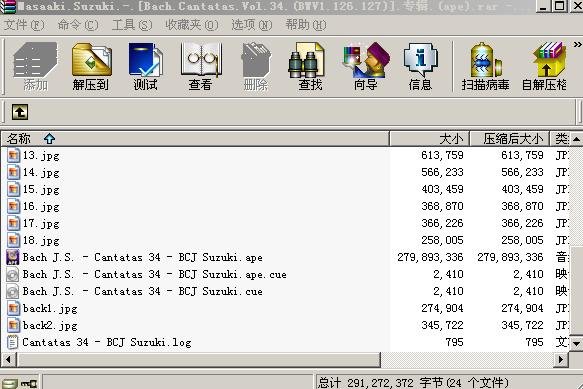Sort by 大小 column header

pyautogui.click(x=430, y=139)
